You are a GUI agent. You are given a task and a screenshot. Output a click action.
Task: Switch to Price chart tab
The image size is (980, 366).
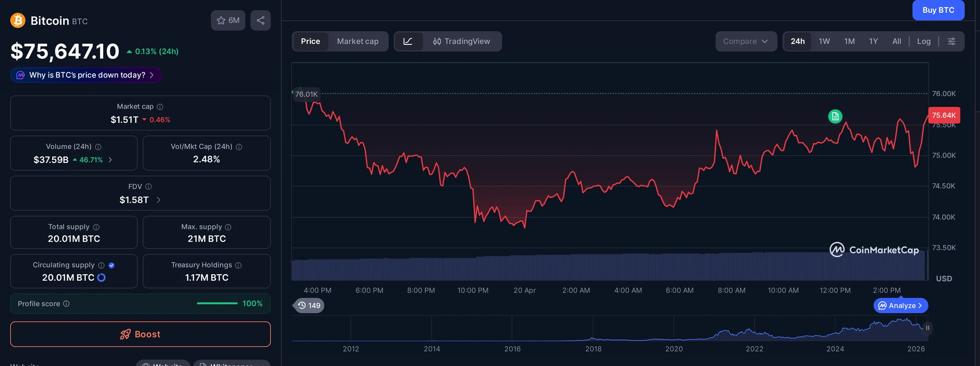point(310,41)
